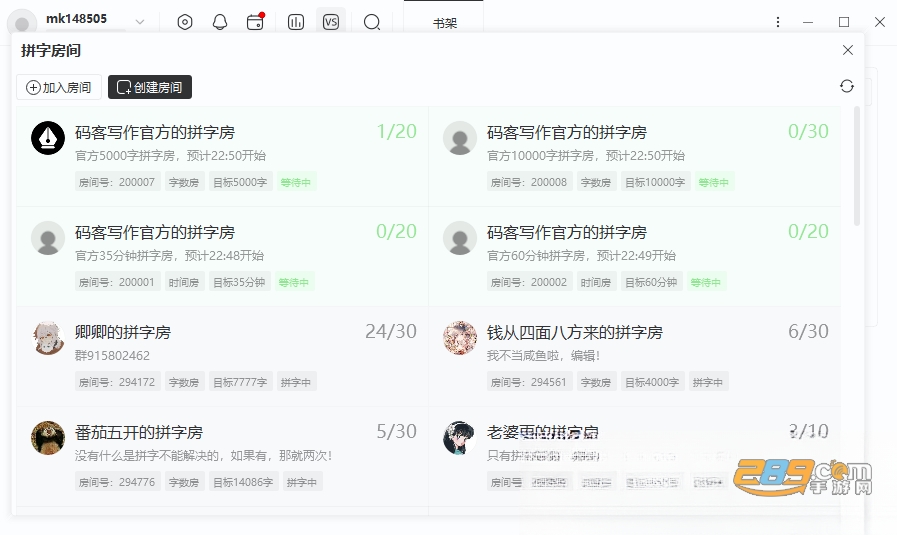Click the 房间号：294561 tag
897x535 pixels.
(529, 382)
